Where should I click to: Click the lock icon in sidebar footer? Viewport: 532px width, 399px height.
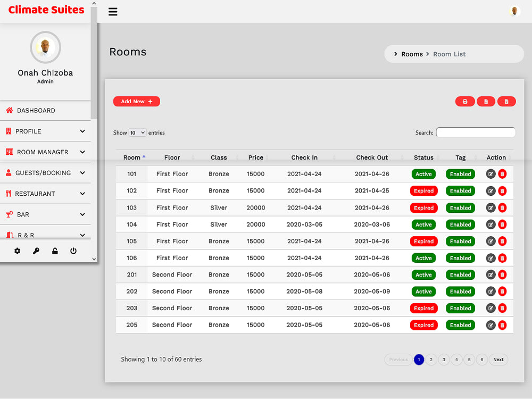55,251
